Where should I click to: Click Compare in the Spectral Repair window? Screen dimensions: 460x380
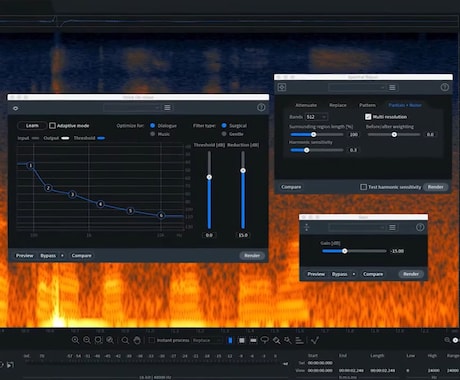[291, 187]
